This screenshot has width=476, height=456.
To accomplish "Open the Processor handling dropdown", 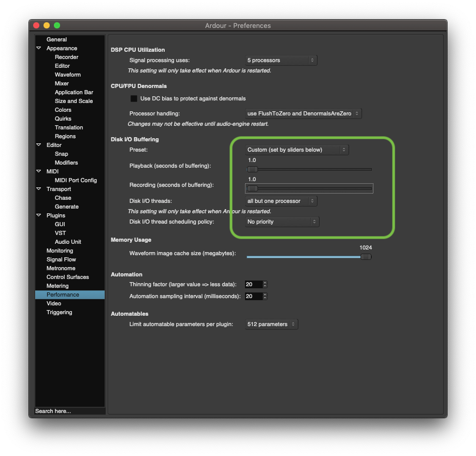I will (303, 113).
